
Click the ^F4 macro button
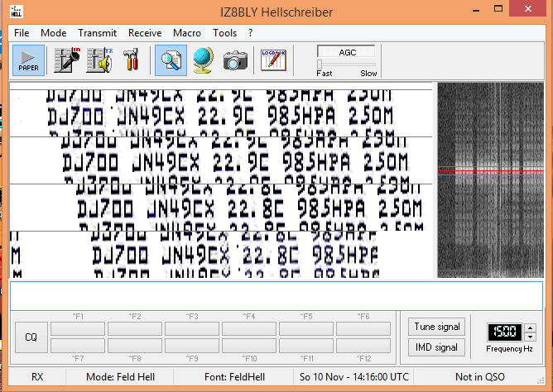coord(249,328)
